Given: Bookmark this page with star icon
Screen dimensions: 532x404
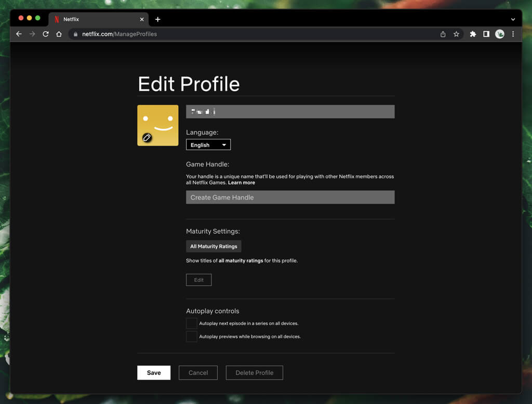Looking at the screenshot, I should click(x=456, y=34).
